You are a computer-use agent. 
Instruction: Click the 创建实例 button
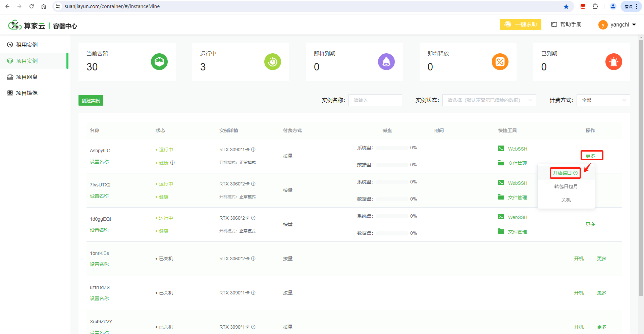click(x=91, y=100)
